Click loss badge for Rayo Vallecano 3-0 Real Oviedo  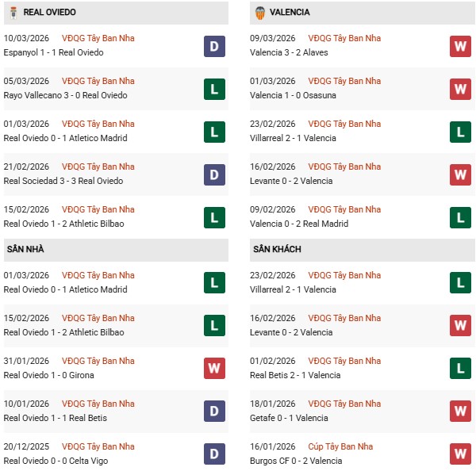pos(214,89)
